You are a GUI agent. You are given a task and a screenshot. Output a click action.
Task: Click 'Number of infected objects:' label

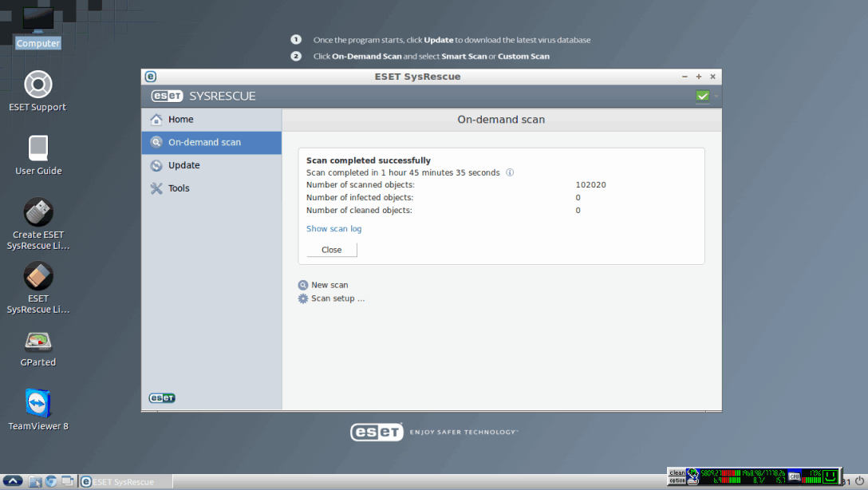click(x=360, y=198)
